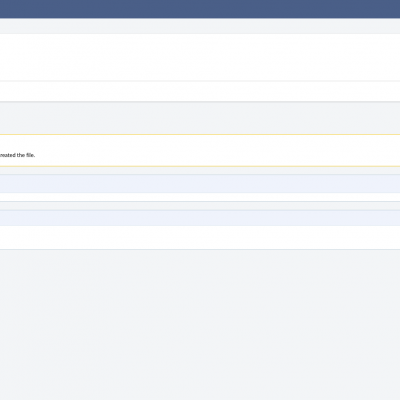Click the top yellow border line of message
400x400 pixels.
click(200, 135)
